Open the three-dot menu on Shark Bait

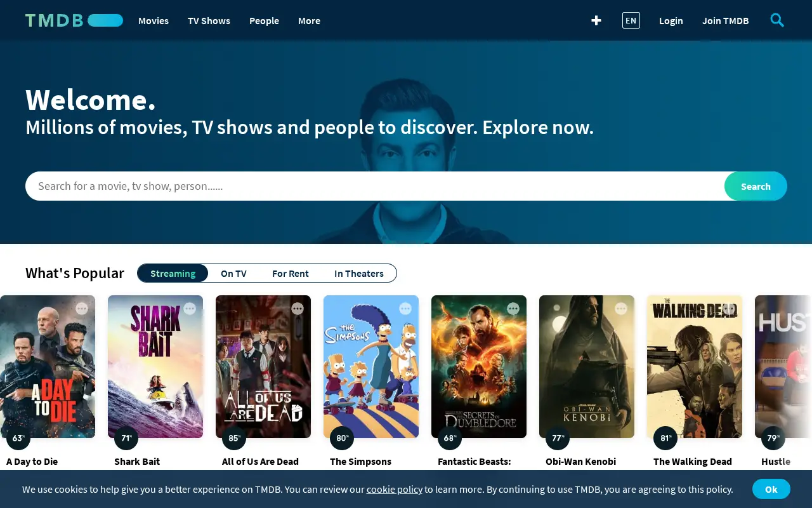pyautogui.click(x=190, y=309)
